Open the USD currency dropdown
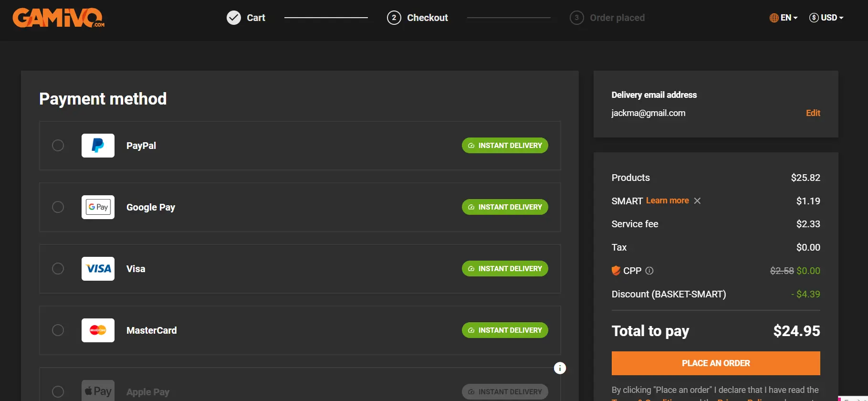Image resolution: width=868 pixels, height=401 pixels. (826, 18)
